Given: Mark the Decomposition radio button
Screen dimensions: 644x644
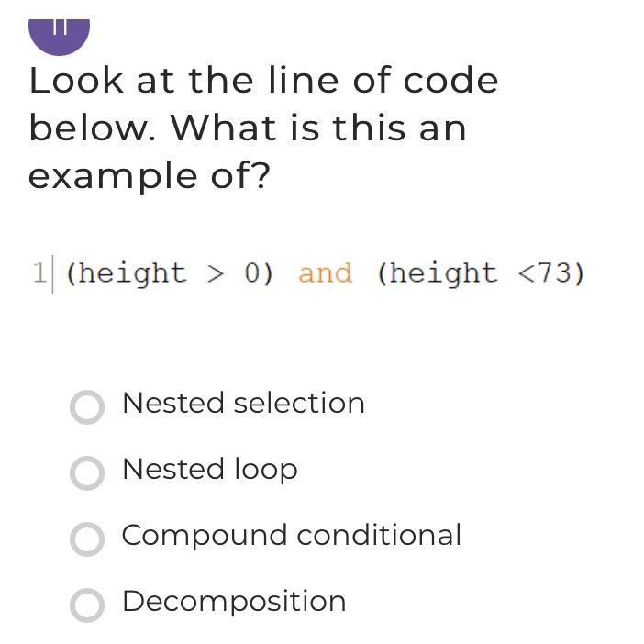Looking at the screenshot, I should pos(87,605).
